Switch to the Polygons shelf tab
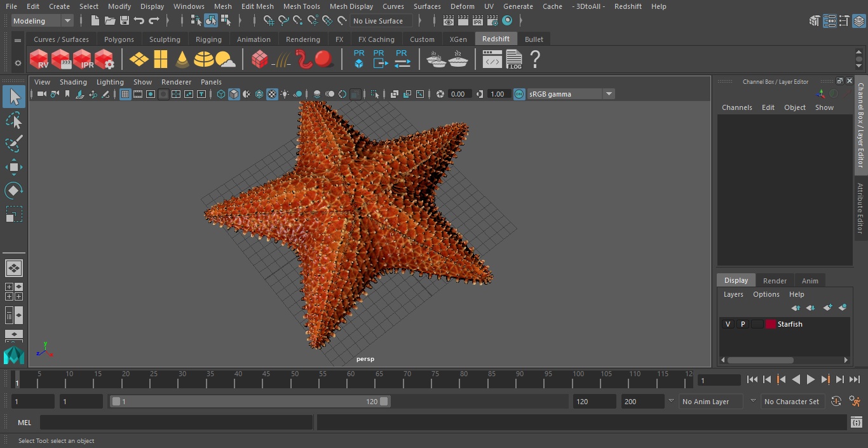Image resolution: width=868 pixels, height=448 pixels. pyautogui.click(x=119, y=39)
